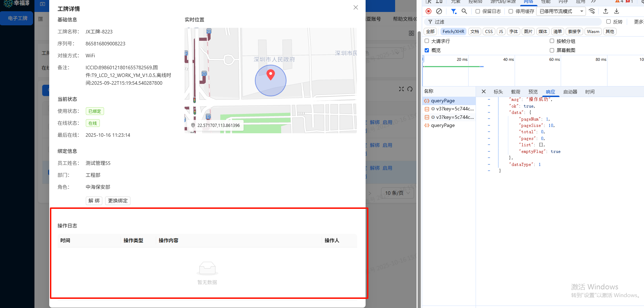The height and width of the screenshot is (308, 644).
Task: Click the 过滤 filter input field
Action: tap(513, 22)
